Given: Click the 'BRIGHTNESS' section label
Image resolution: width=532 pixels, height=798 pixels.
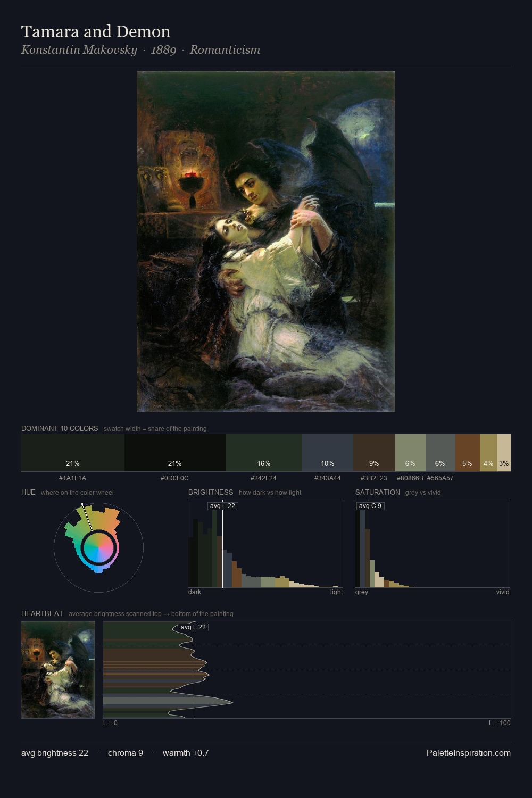Looking at the screenshot, I should [211, 492].
